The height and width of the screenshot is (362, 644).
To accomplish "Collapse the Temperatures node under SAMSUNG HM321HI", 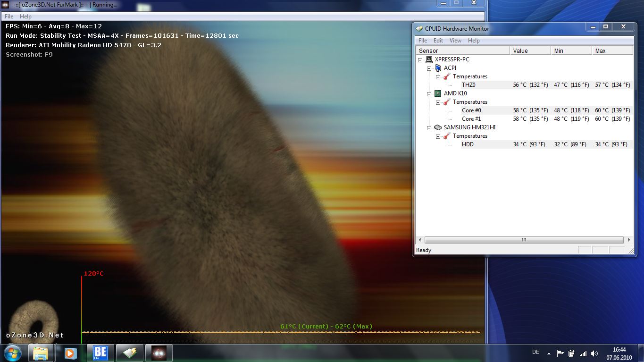I will pyautogui.click(x=438, y=136).
